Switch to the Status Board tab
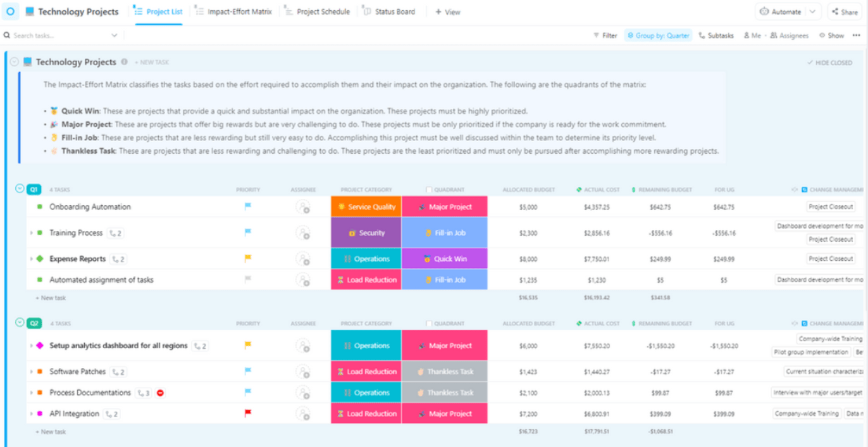Screen dimensions: 868x447 coord(389,11)
